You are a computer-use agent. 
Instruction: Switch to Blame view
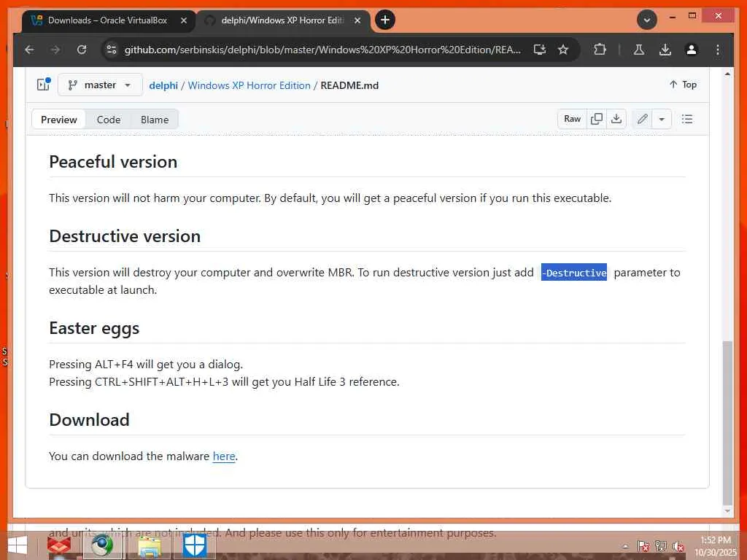[155, 120]
